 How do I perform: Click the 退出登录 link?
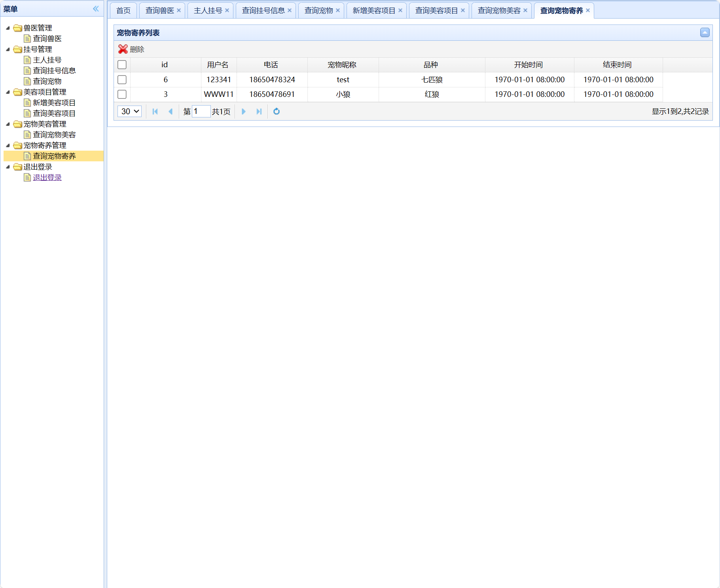point(47,178)
